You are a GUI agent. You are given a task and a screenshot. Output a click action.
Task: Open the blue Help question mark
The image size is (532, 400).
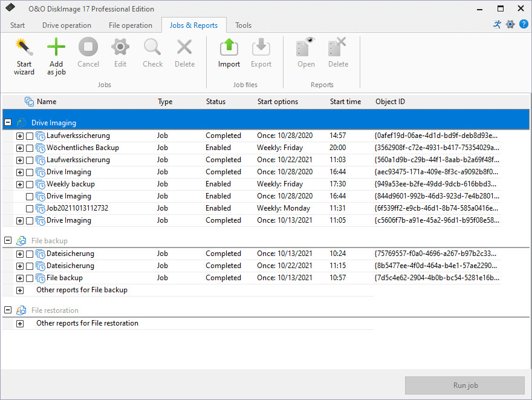tap(524, 24)
